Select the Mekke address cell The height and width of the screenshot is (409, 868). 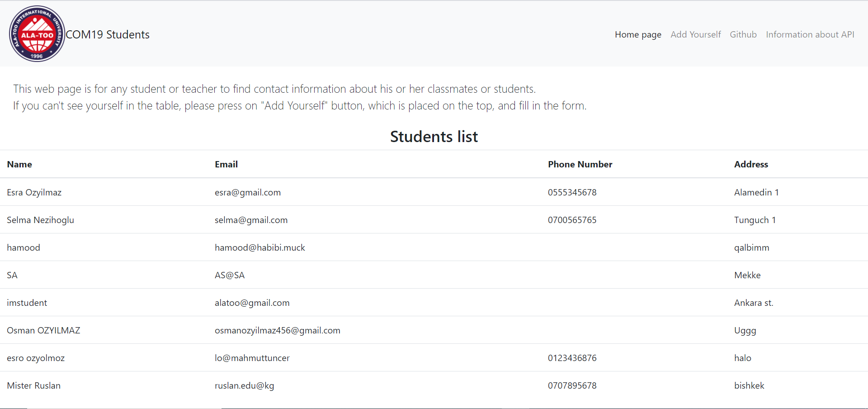(x=747, y=276)
